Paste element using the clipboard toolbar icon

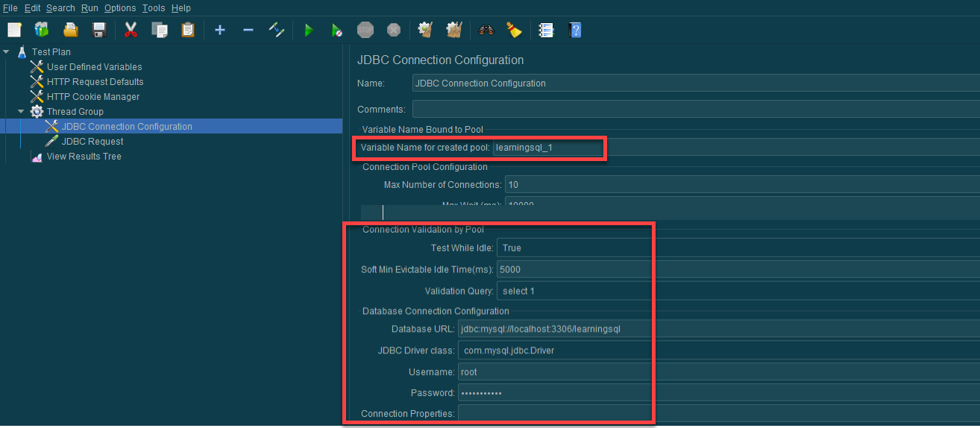point(188,30)
